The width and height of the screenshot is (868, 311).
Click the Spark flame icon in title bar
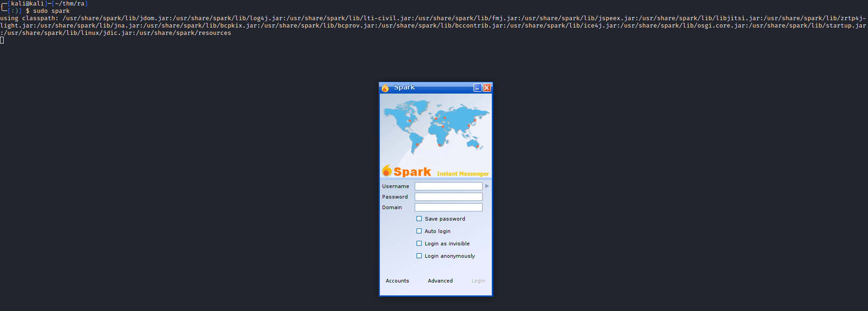pos(385,88)
